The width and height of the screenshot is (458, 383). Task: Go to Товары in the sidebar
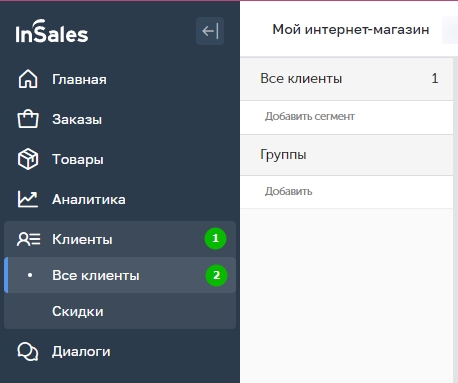[x=120, y=159]
